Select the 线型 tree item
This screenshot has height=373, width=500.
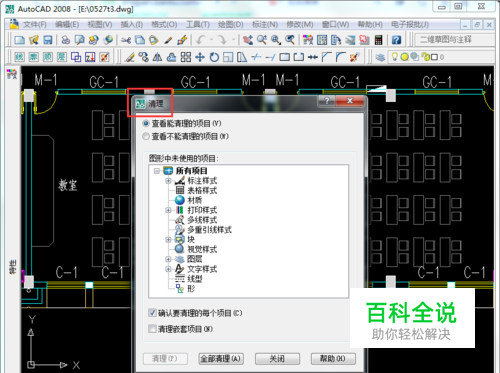(x=195, y=279)
